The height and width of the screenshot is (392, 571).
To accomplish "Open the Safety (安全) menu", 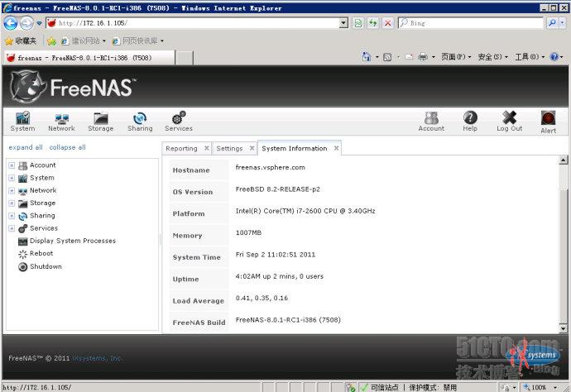I will 492,57.
